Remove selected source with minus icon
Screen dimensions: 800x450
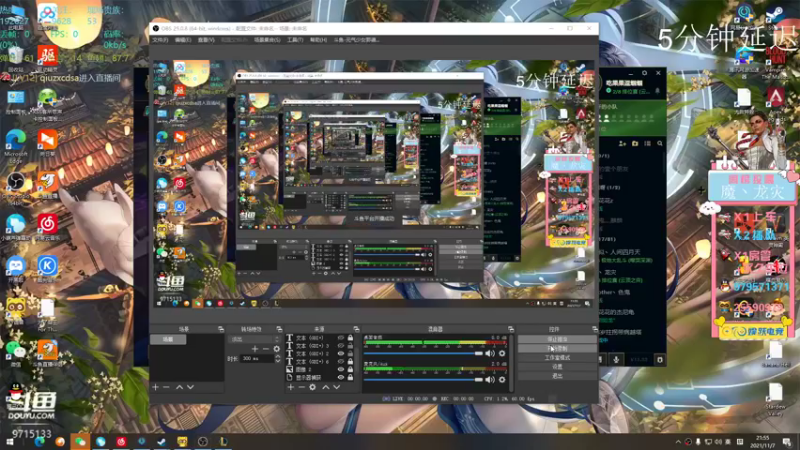tap(301, 387)
